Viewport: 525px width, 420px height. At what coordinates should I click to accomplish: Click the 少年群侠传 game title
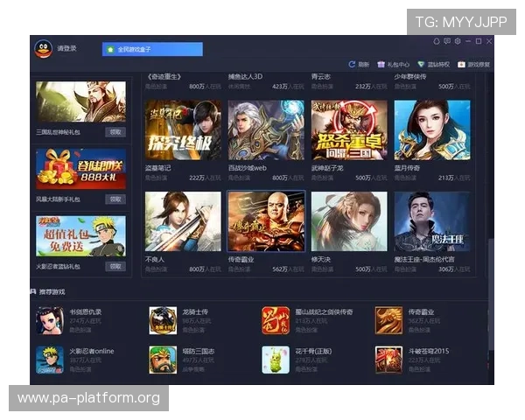[410, 77]
